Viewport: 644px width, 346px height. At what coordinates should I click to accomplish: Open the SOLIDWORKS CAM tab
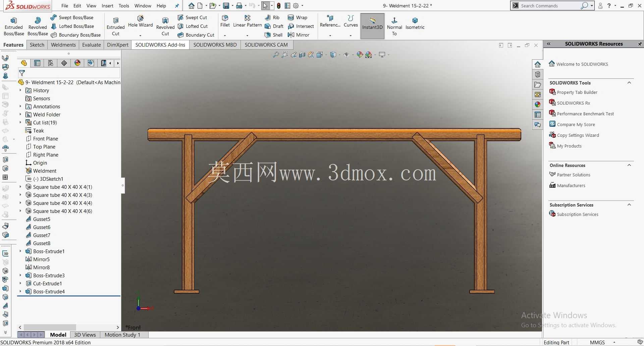(x=266, y=45)
